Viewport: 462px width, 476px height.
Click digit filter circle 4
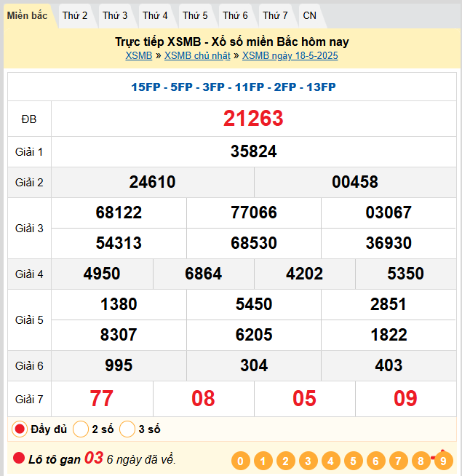pos(330,461)
